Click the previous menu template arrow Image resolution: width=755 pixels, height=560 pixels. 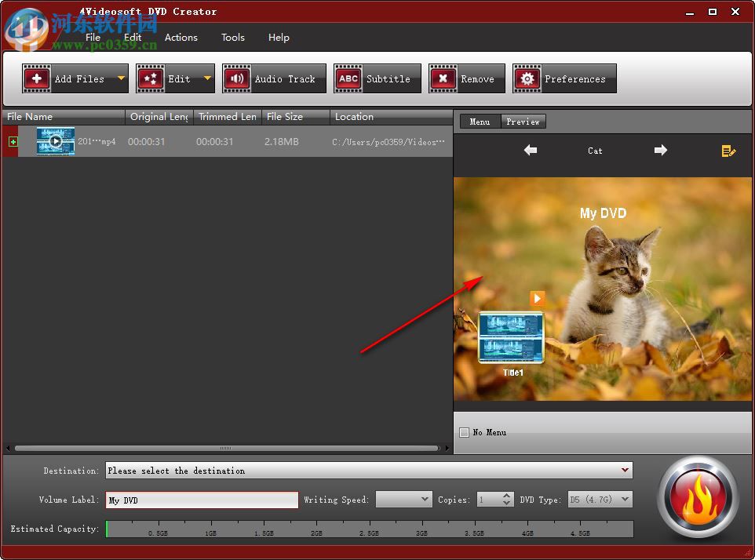click(x=530, y=151)
